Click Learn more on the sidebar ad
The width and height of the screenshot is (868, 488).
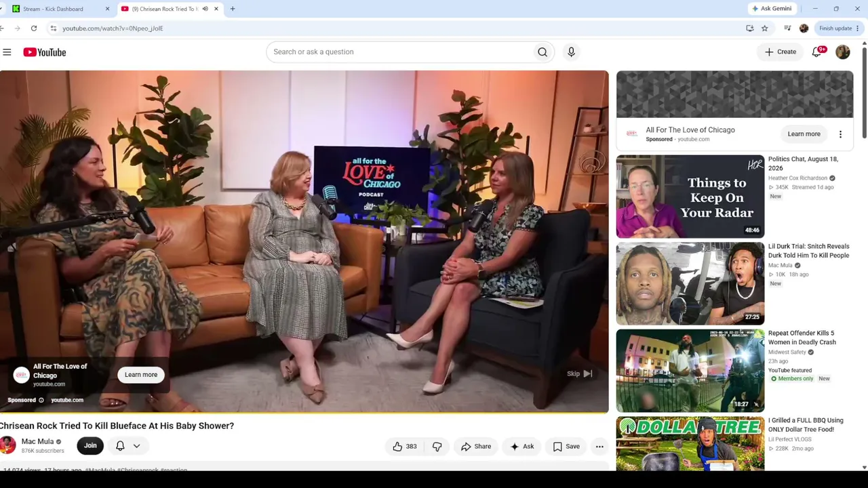click(804, 134)
